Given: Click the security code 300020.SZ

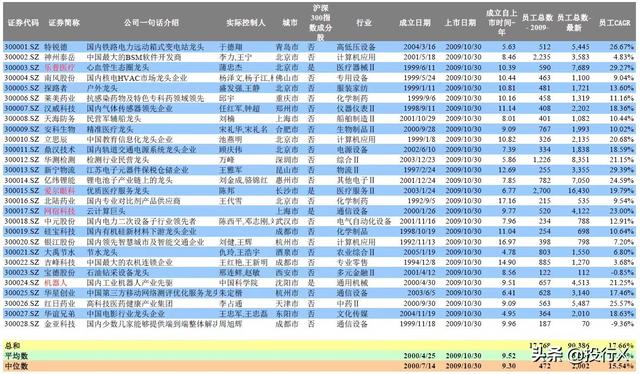Looking at the screenshot, I should (x=22, y=242).
